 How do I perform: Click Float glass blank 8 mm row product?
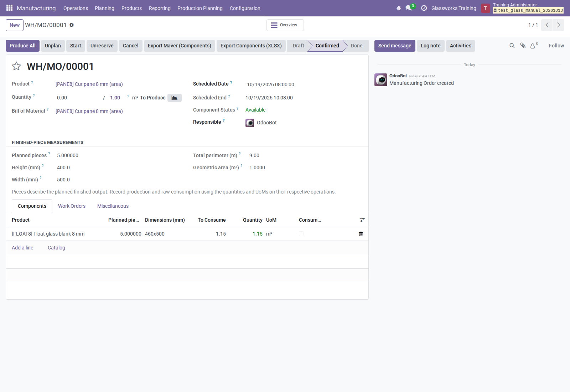48,234
